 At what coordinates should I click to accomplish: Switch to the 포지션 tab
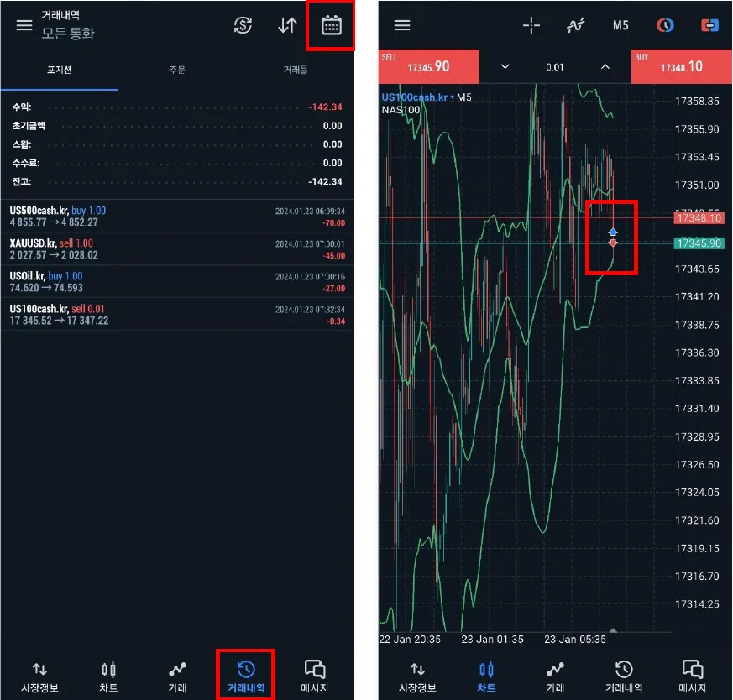(60, 70)
